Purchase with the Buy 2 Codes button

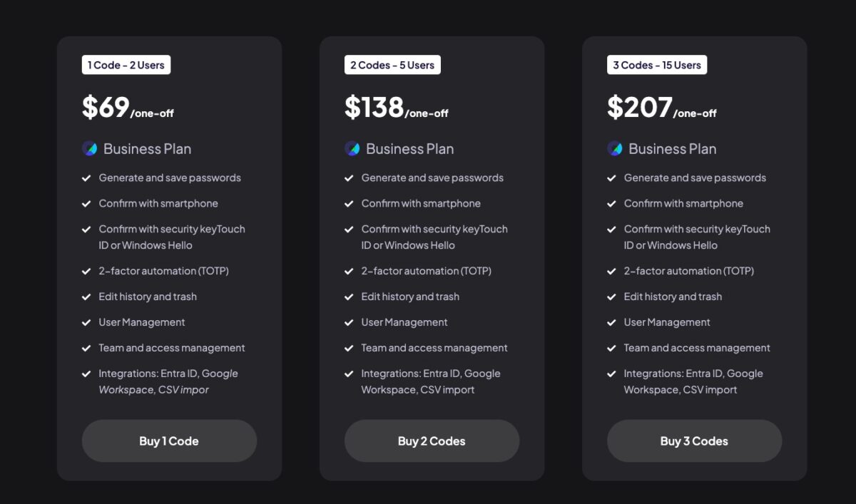pos(432,441)
